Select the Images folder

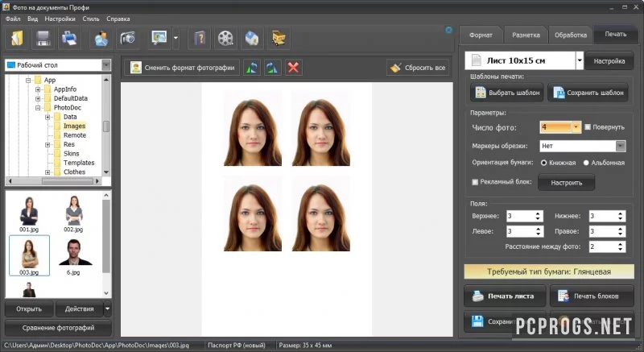click(x=74, y=126)
